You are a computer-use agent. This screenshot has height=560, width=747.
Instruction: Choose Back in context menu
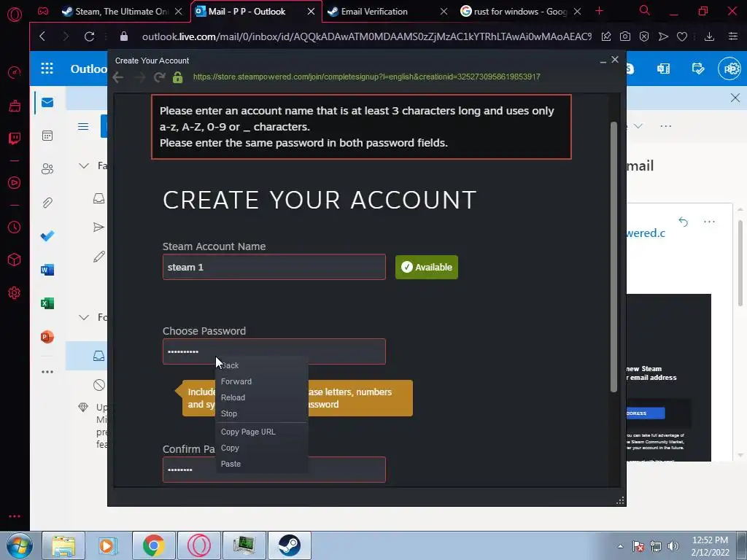262,365
